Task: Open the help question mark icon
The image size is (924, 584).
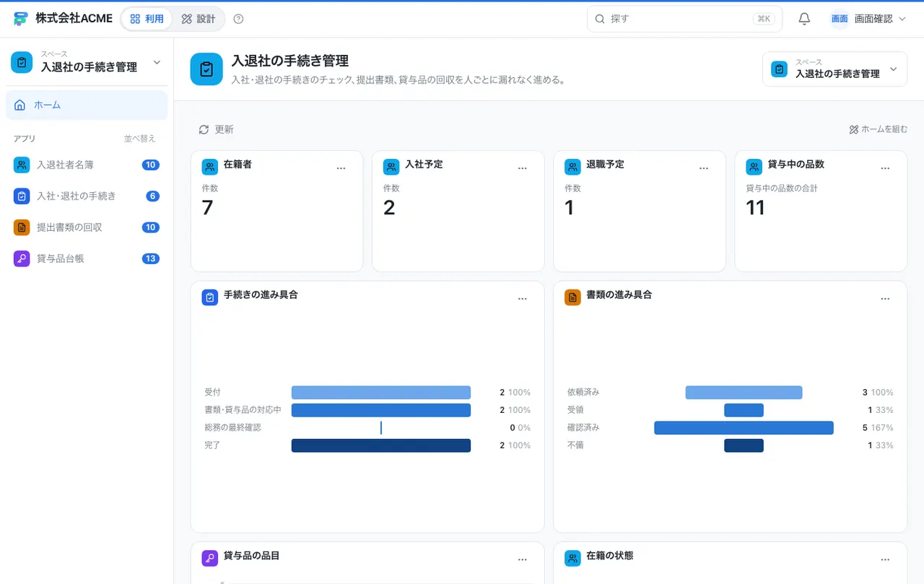Action: coord(239,19)
